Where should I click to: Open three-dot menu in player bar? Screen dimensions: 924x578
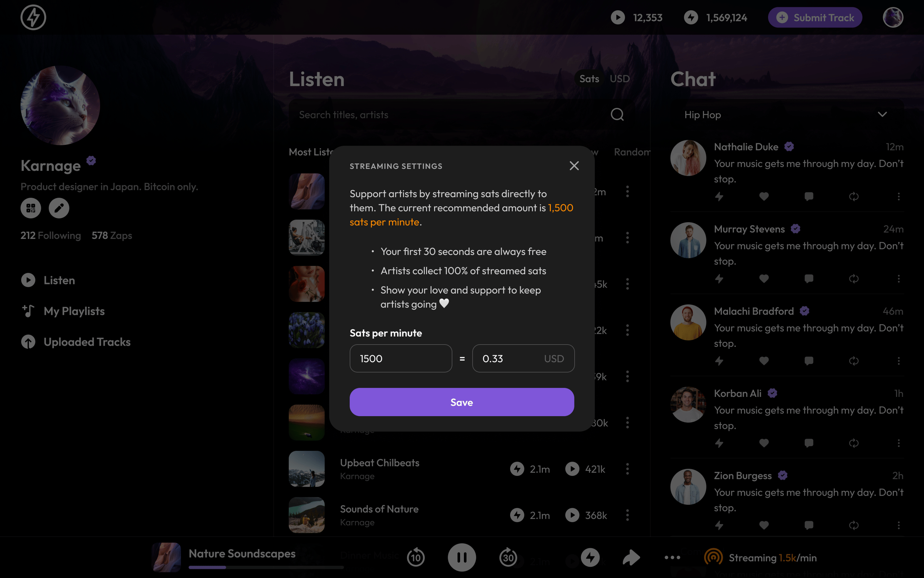click(x=672, y=557)
